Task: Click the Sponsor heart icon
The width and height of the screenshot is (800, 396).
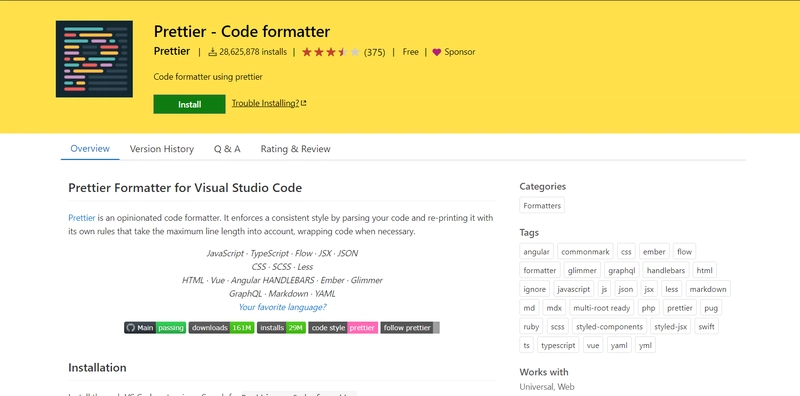Action: tap(436, 52)
